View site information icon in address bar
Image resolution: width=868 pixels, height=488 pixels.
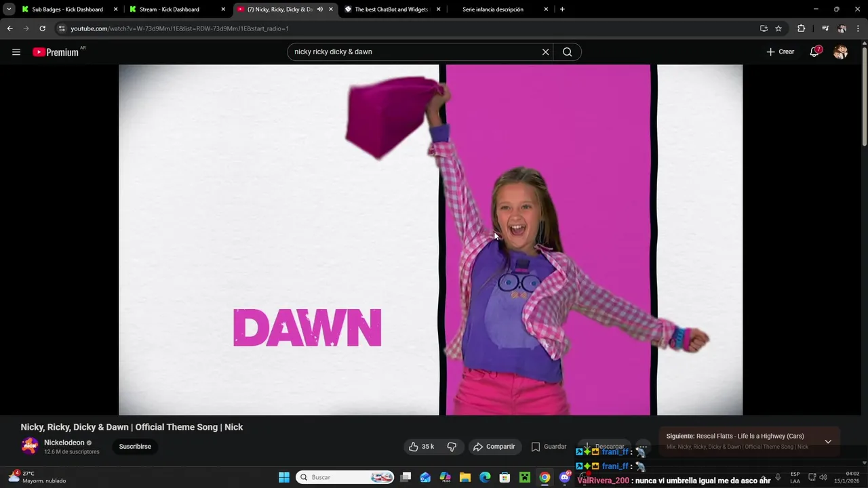[62, 28]
